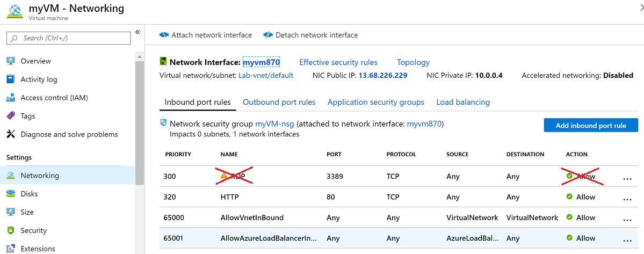The image size is (644, 254).
Task: Switch to Application security groups tab
Action: (x=375, y=102)
